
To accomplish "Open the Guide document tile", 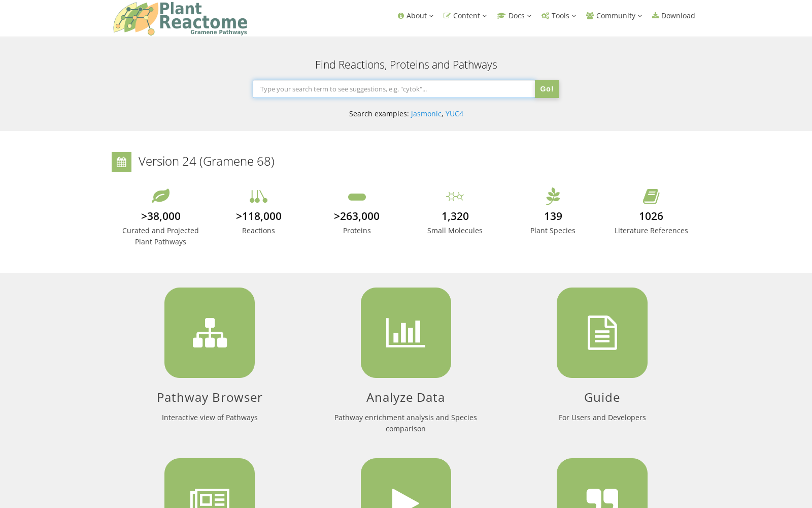I will [602, 333].
